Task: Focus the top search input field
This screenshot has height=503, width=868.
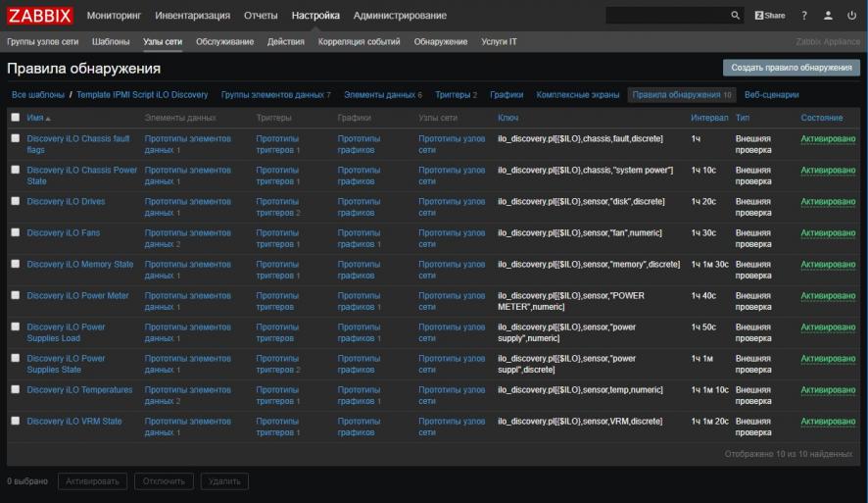Action: click(666, 16)
